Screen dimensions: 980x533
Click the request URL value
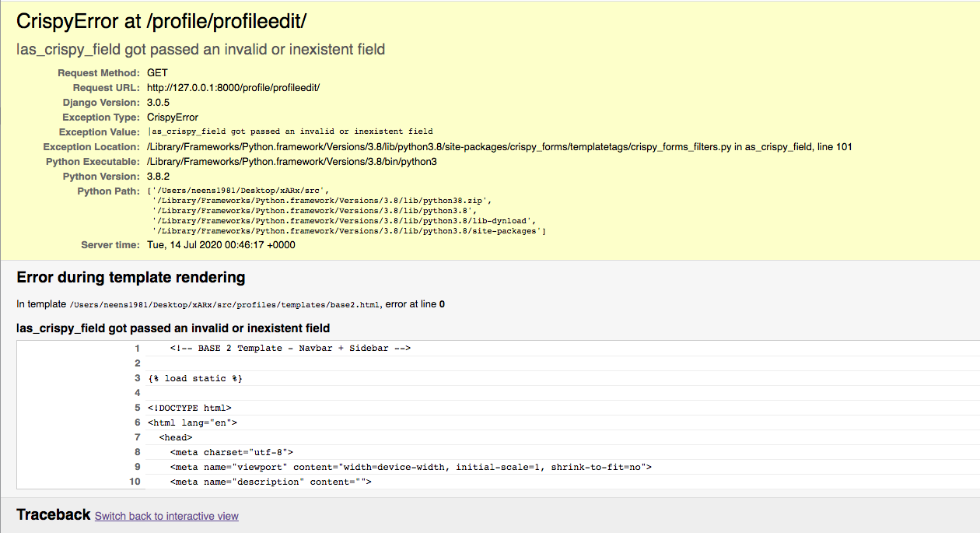[x=233, y=88]
